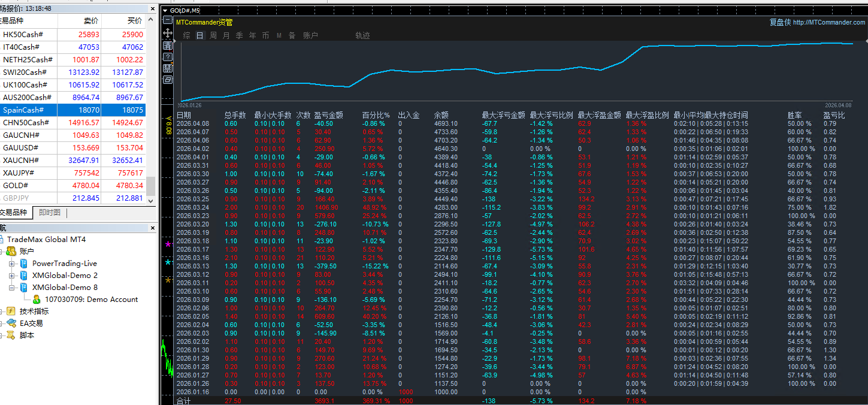Click the green Demo Account user icon

[x=37, y=300]
